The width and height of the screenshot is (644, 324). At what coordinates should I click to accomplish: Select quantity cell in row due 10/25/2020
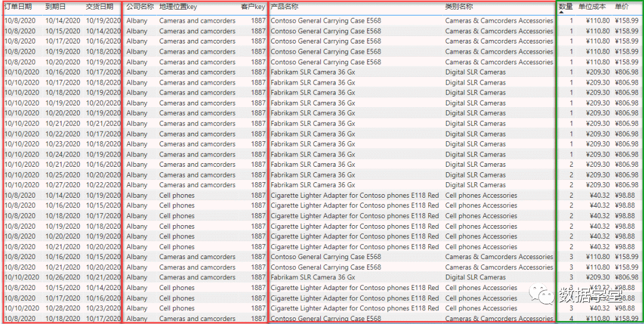click(x=571, y=175)
